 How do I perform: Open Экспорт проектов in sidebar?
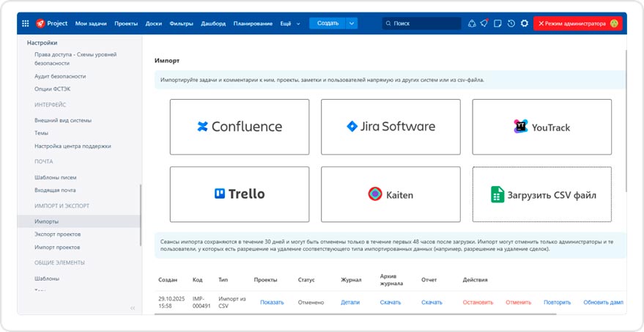(57, 235)
